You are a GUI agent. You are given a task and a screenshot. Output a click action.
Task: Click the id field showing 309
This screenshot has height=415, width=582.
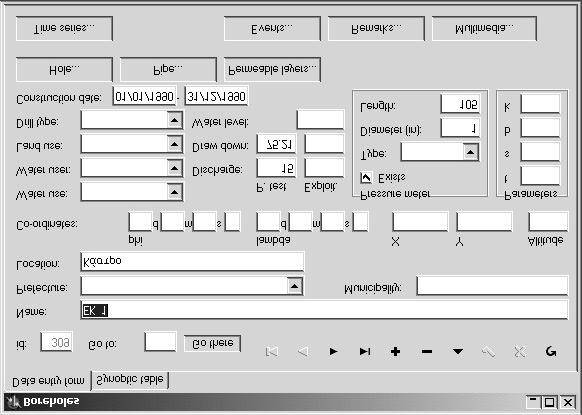57,342
